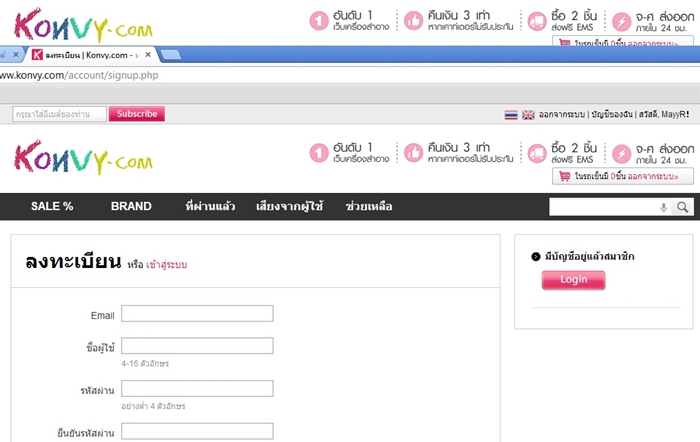
Task: Click the cart logout link ออกจากระบบ»
Action: (653, 176)
